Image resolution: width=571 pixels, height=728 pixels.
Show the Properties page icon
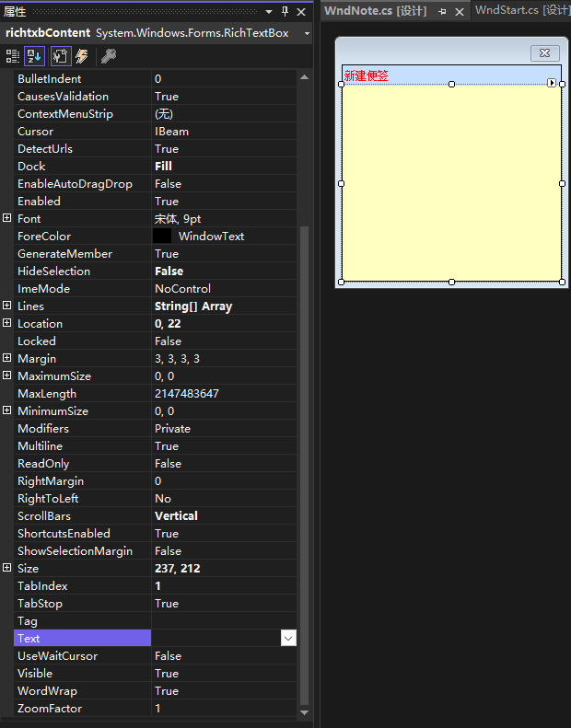pos(61,56)
